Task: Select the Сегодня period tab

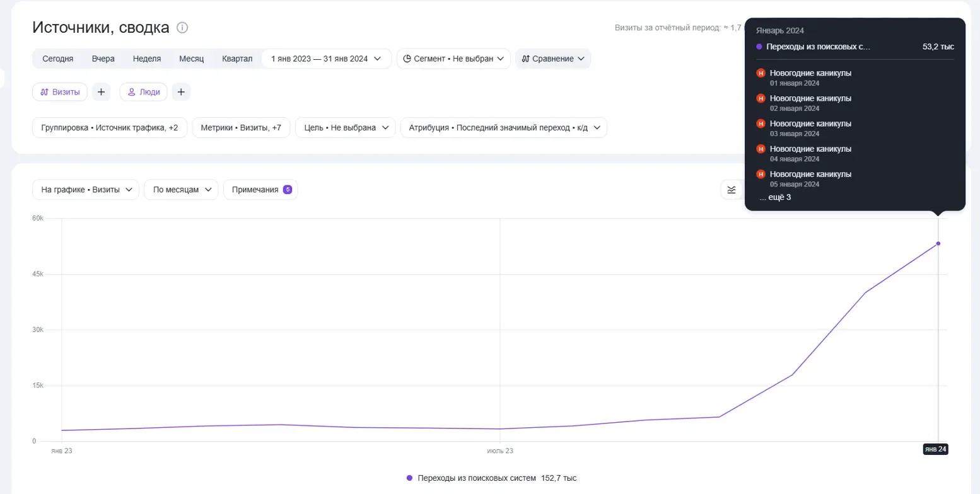Action: click(58, 59)
